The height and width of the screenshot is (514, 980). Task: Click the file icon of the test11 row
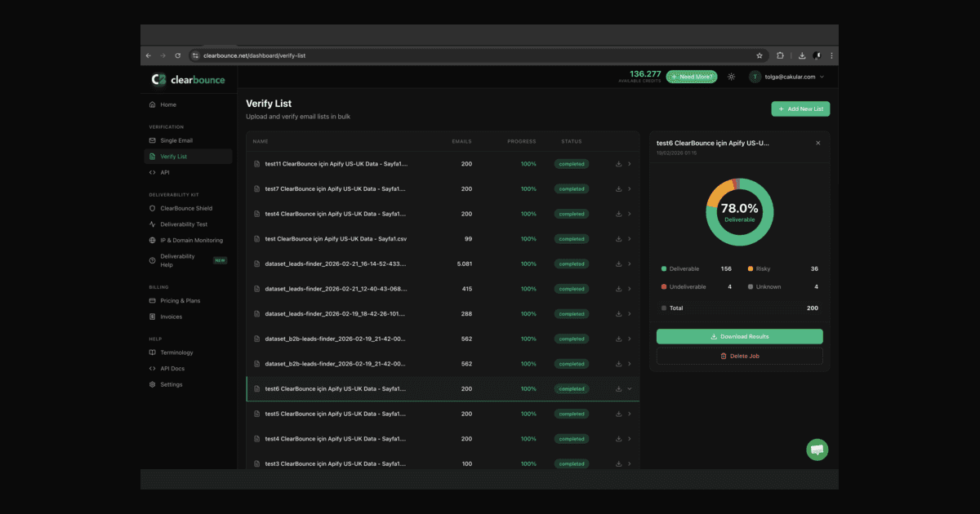256,164
